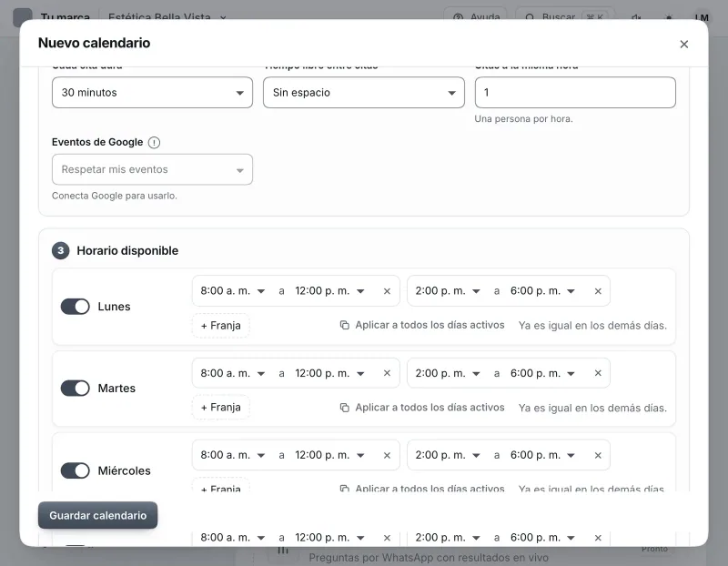Remove Lunes morning time slot
The width and height of the screenshot is (728, 566).
387,291
